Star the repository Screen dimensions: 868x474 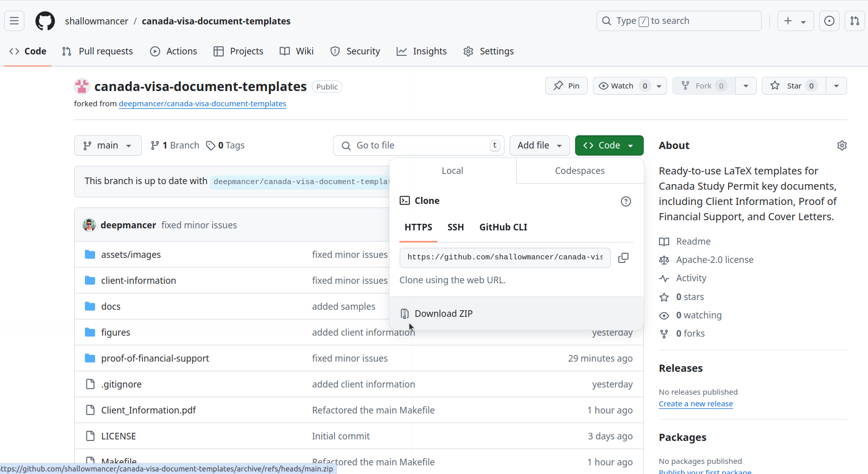[794, 86]
